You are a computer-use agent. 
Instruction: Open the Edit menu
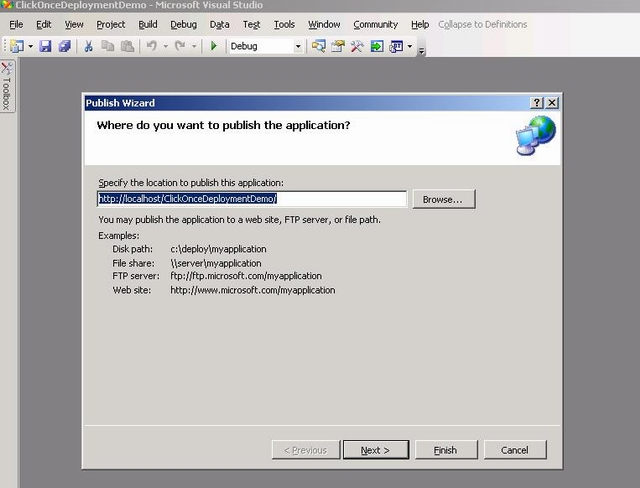(44, 24)
